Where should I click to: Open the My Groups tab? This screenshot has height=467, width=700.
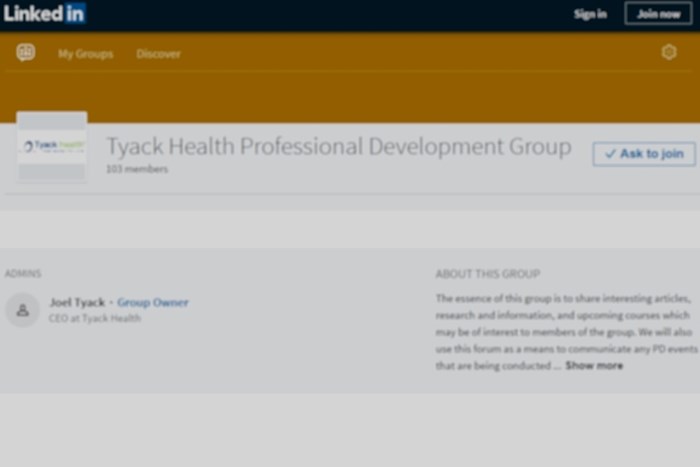point(85,54)
